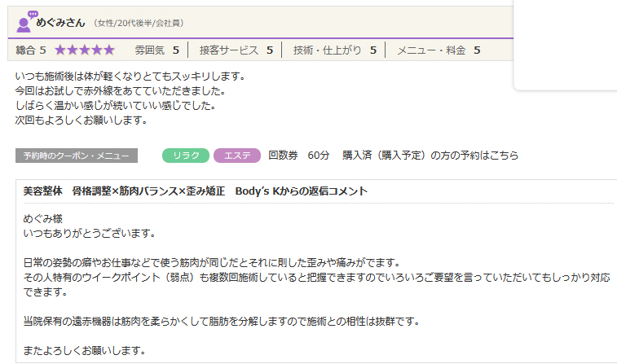This screenshot has width=617, height=364.
Task: Select the purple エステ tag
Action: [x=236, y=156]
